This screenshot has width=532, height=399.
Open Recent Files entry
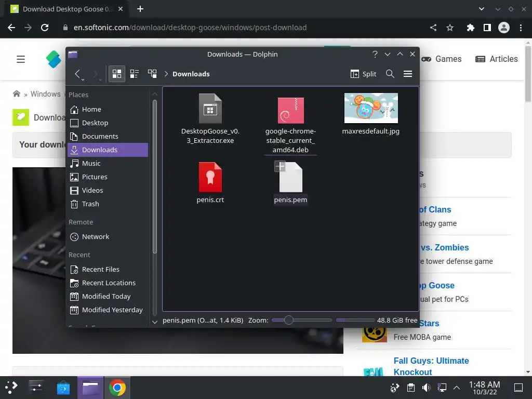point(108,270)
